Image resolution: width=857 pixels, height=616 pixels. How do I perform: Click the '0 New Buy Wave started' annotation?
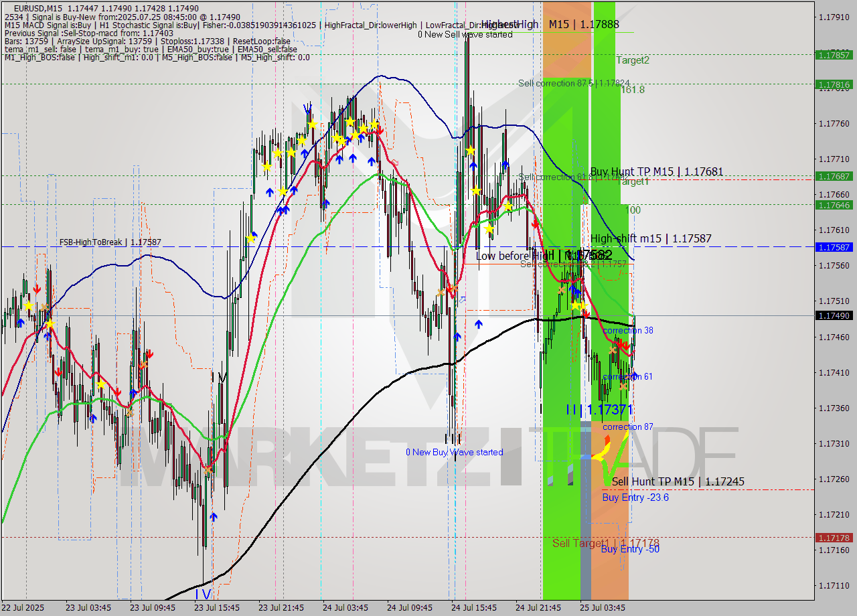pos(455,452)
